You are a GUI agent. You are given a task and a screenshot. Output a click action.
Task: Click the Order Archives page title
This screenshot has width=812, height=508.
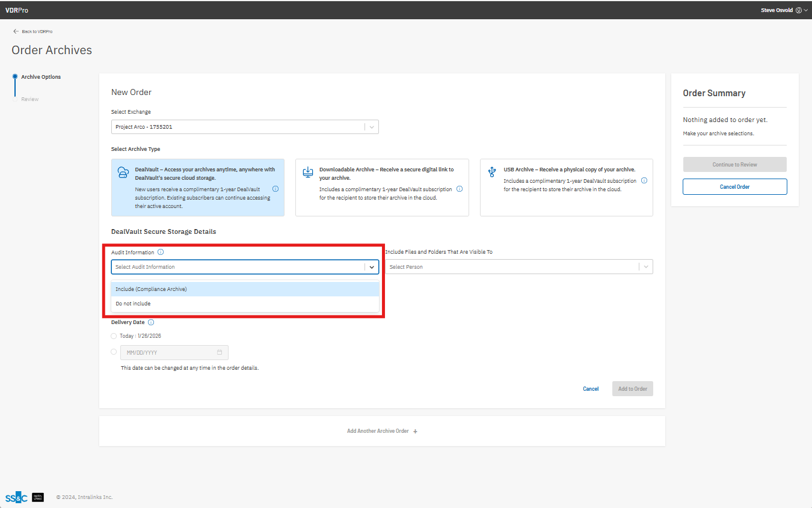[x=52, y=50]
